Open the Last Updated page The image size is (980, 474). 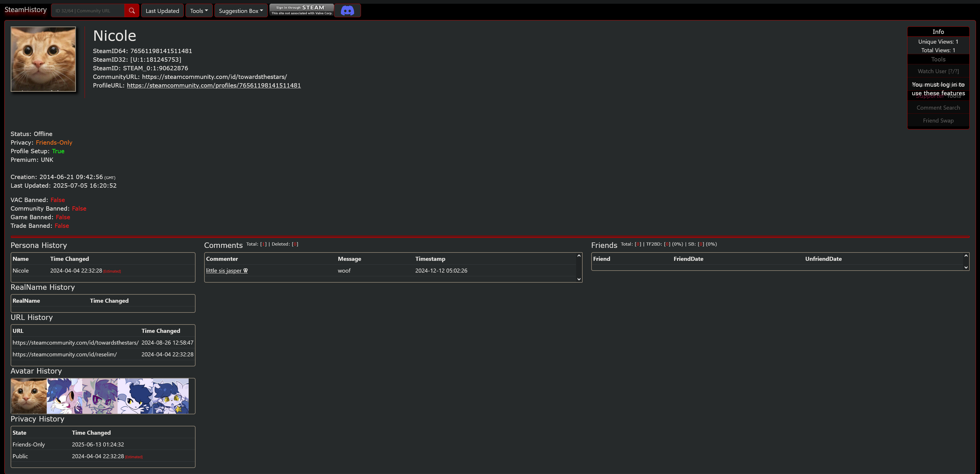tap(163, 11)
